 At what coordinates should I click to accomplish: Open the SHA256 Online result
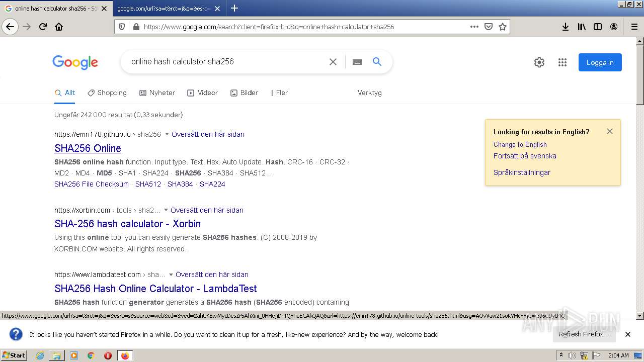click(88, 148)
